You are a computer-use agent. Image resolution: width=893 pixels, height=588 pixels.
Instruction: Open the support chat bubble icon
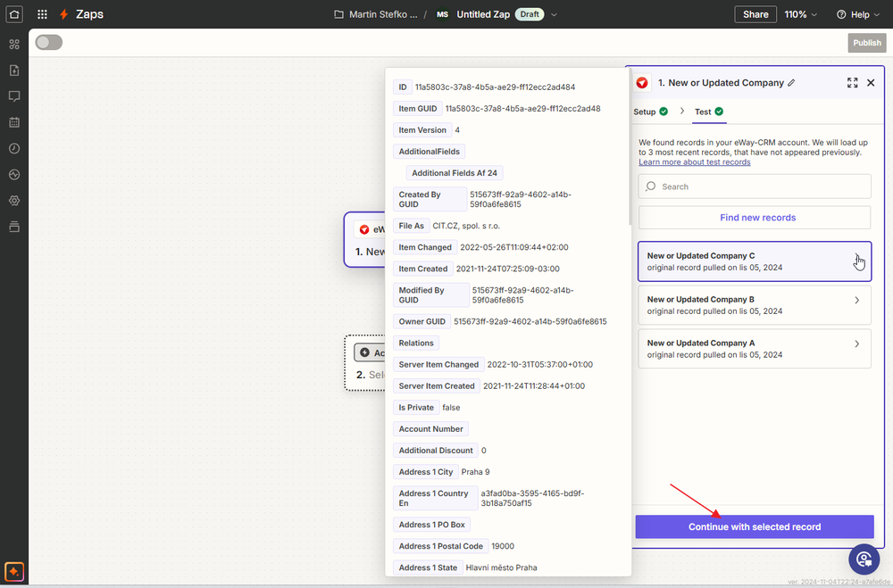(x=864, y=559)
